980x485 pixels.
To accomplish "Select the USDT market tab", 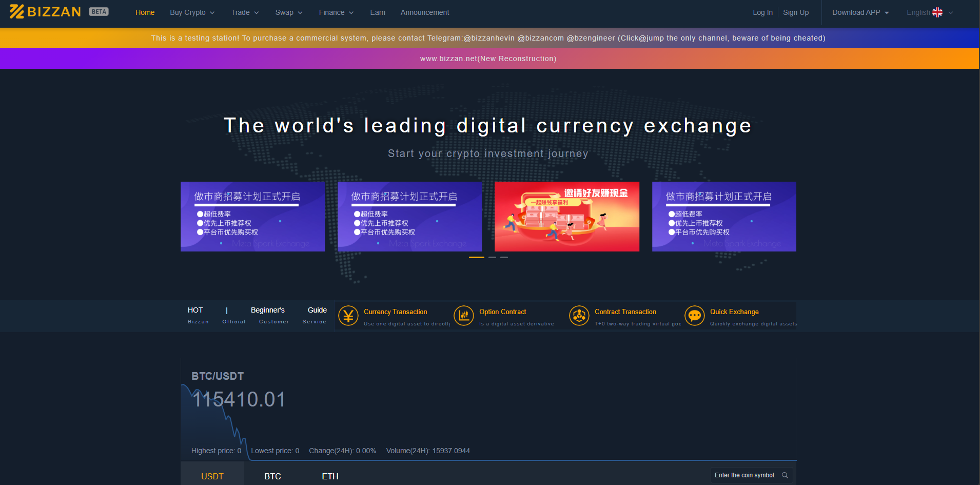I will click(x=212, y=476).
